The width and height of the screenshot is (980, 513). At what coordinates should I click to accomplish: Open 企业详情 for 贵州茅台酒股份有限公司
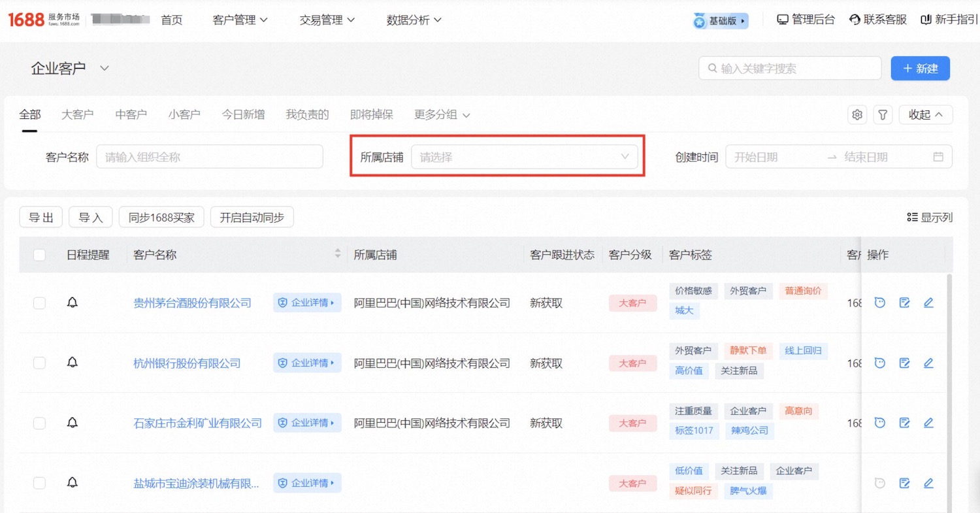tap(307, 303)
